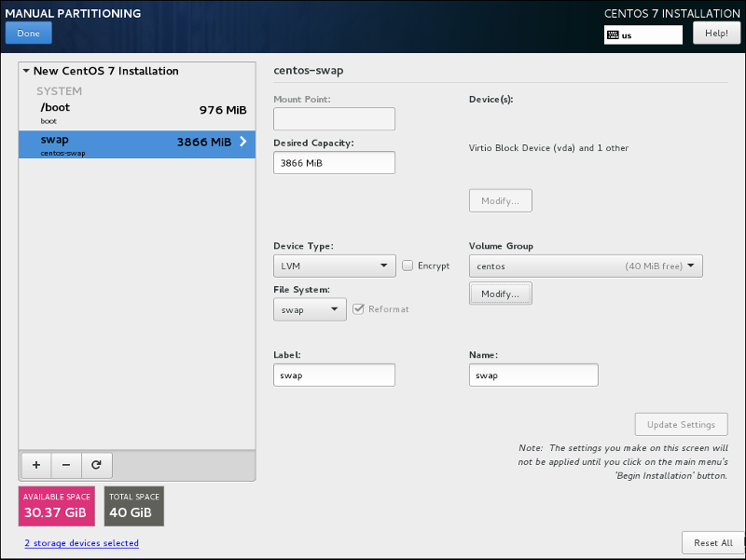Screen dimensions: 746x560
Task: Click Modify under Volume Group
Action: (x=500, y=293)
